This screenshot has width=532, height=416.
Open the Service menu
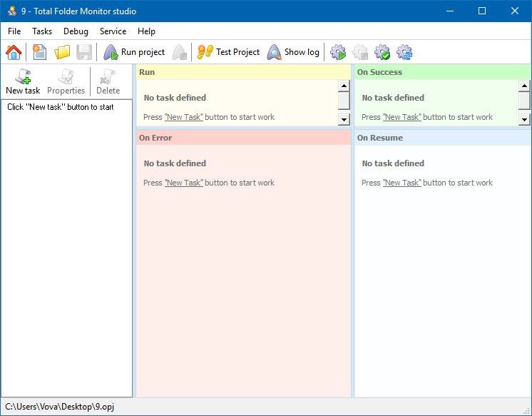coord(113,31)
